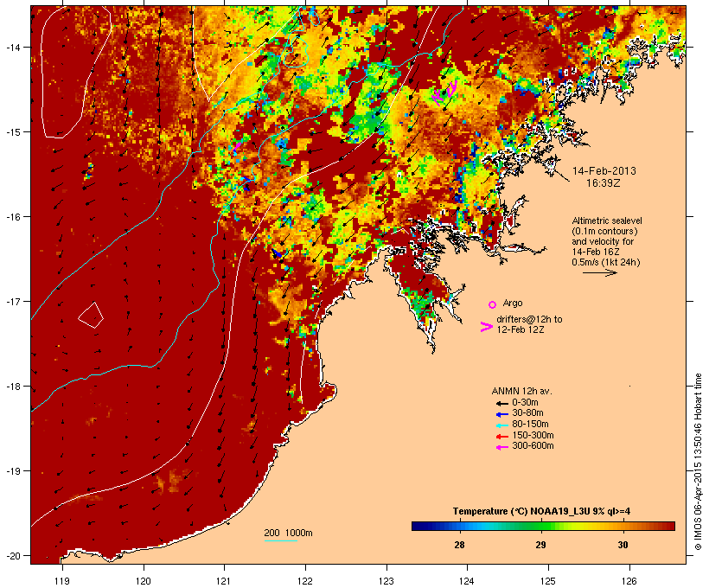Click the 'ANMN 12h av.' heading
This screenshot has width=709, height=588.
pyautogui.click(x=521, y=391)
